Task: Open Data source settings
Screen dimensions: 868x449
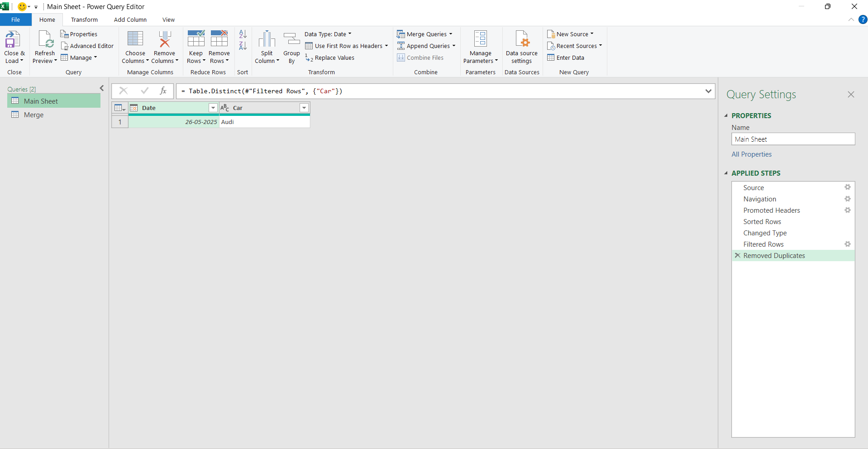Action: click(522, 48)
